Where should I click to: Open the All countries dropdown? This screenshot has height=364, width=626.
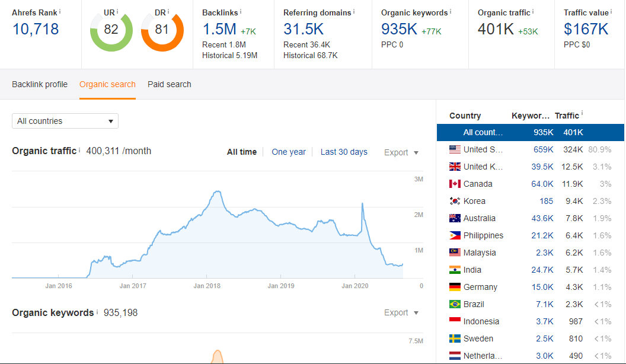pyautogui.click(x=65, y=120)
